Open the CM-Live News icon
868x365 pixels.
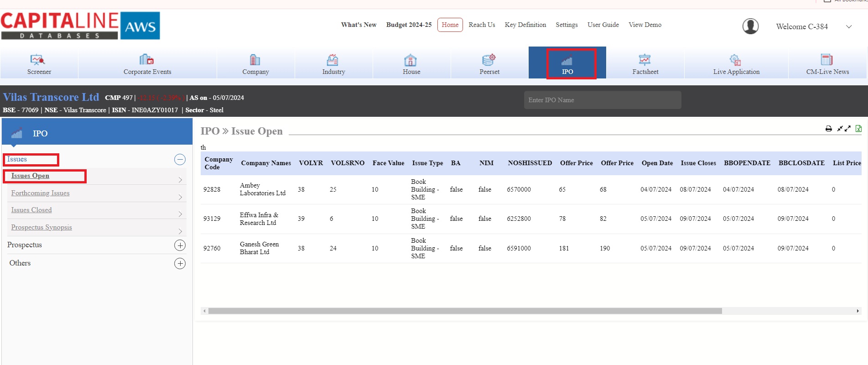click(827, 60)
